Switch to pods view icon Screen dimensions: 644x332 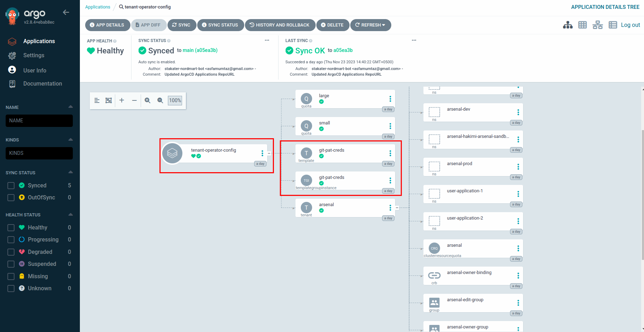click(582, 25)
